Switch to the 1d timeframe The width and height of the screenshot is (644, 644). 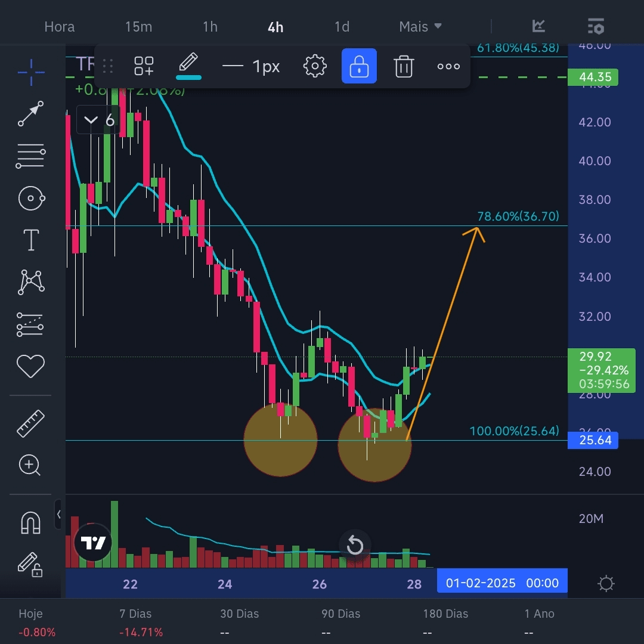(x=342, y=27)
